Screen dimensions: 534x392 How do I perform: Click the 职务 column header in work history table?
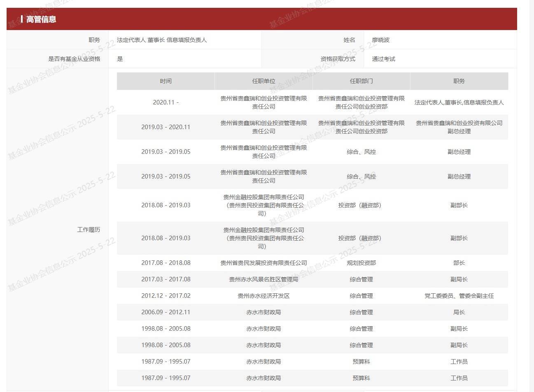[x=459, y=81]
